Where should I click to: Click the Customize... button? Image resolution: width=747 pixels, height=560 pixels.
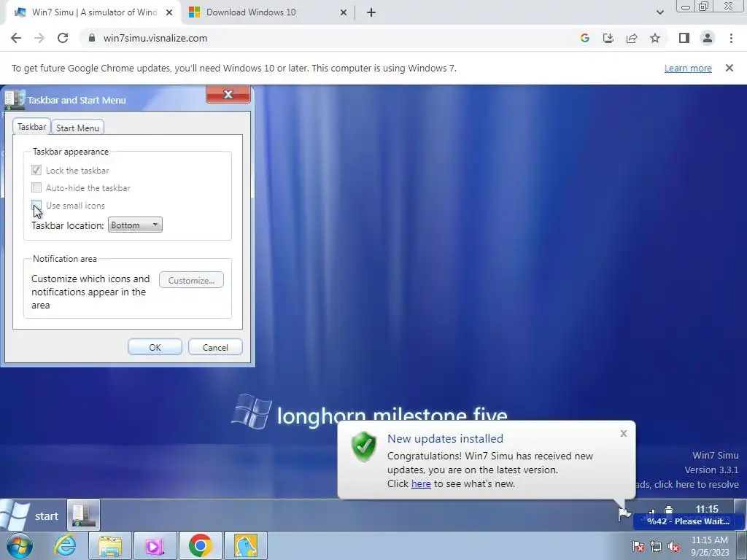coord(191,280)
